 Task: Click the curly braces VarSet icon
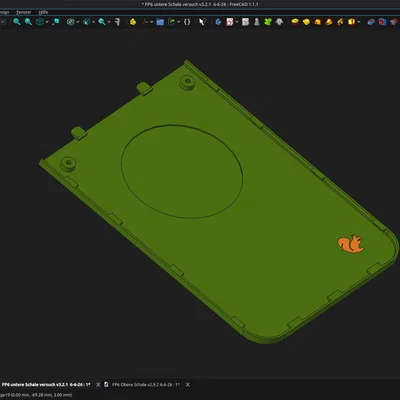coord(187,22)
